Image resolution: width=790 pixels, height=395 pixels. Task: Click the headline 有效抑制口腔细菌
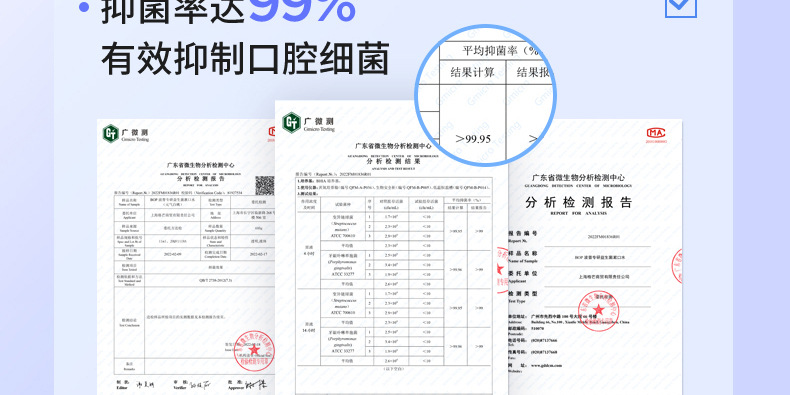tap(245, 59)
